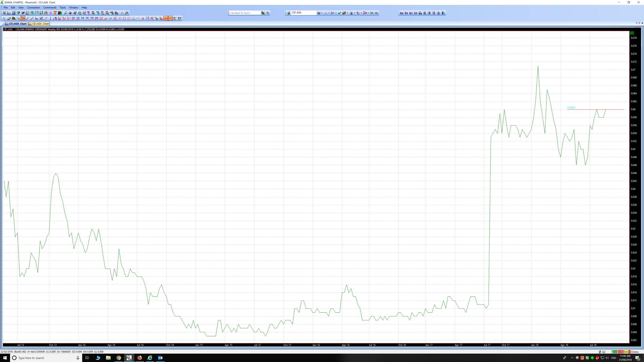The width and height of the screenshot is (644, 362).
Task: Open the crosshair plus dropdown arrow
Action: click(x=361, y=13)
